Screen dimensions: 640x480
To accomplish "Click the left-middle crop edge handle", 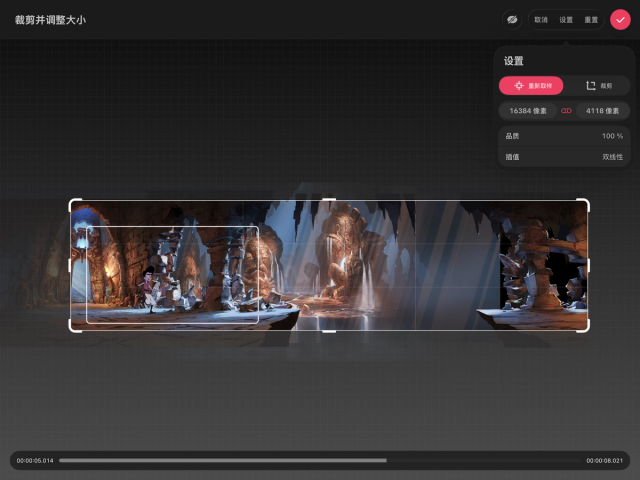I will point(70,265).
